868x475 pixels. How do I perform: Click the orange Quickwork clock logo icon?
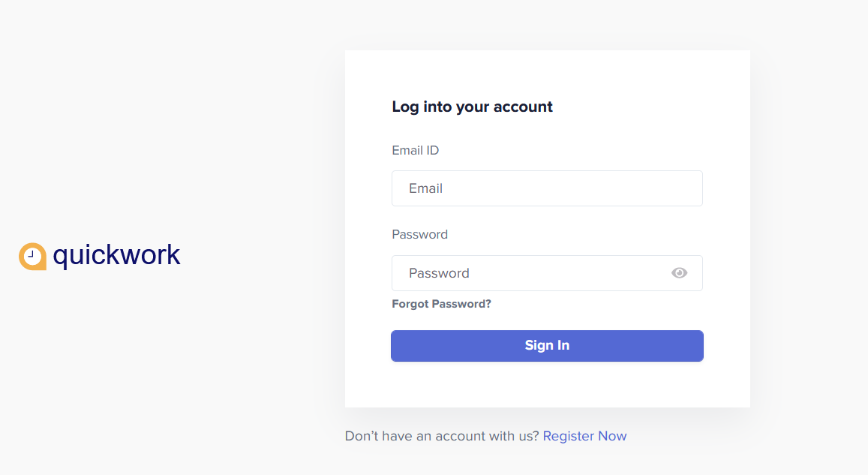pos(32,256)
